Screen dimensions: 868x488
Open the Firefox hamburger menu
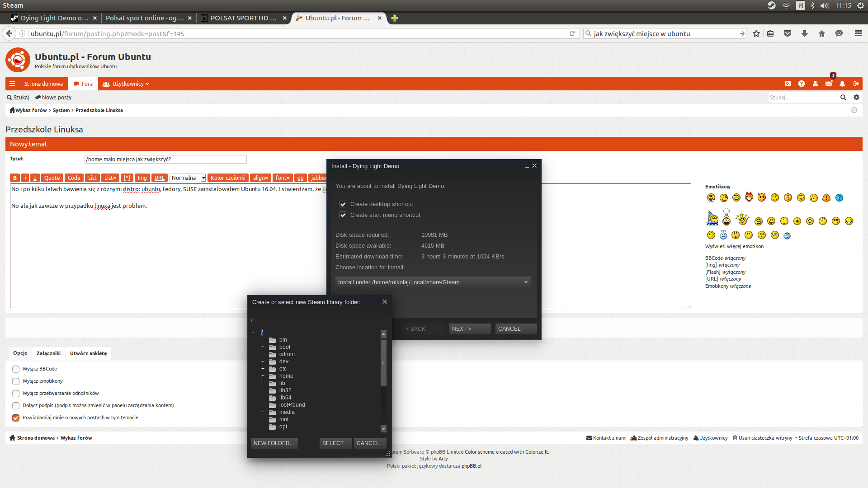859,33
